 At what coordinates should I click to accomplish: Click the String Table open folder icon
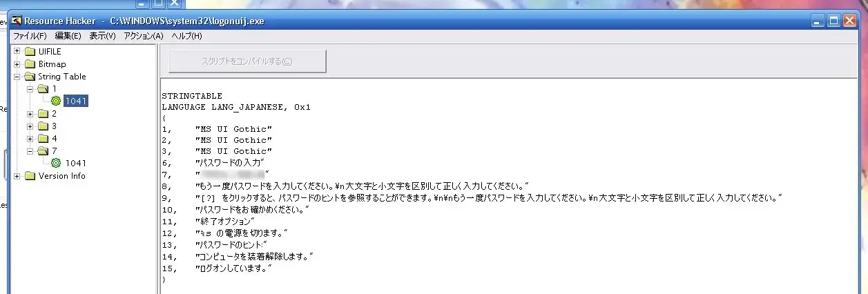pos(30,77)
